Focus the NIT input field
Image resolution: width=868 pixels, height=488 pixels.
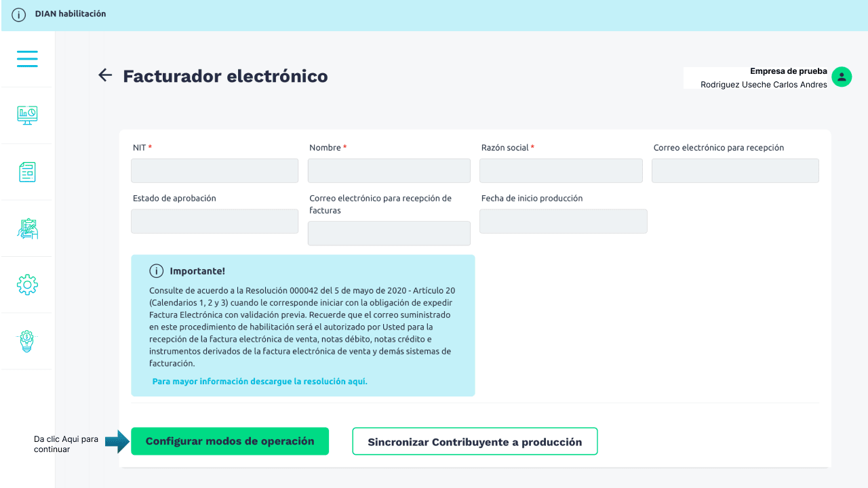[x=214, y=171]
